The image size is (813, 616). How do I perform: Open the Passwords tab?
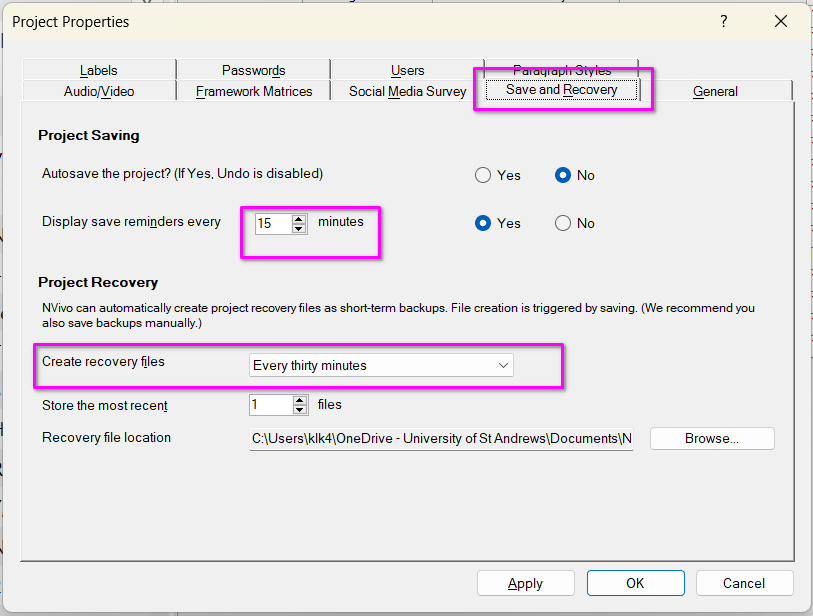[x=253, y=70]
